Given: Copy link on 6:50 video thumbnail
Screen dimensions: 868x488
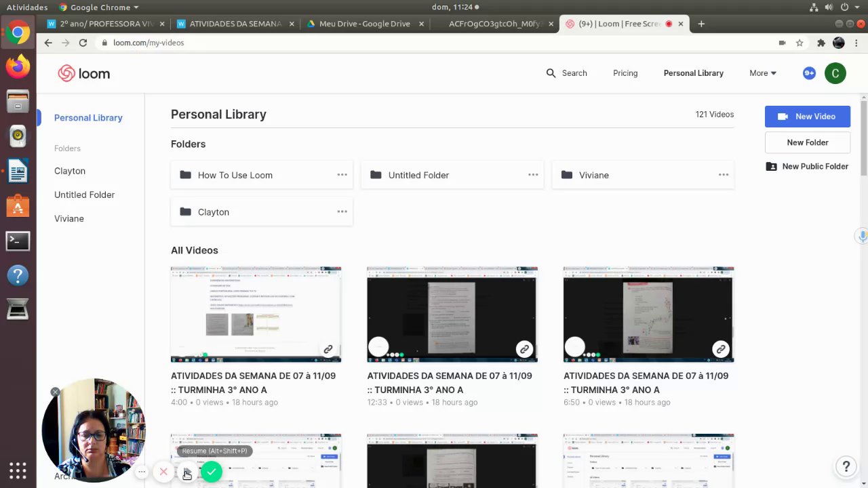Looking at the screenshot, I should tap(721, 350).
